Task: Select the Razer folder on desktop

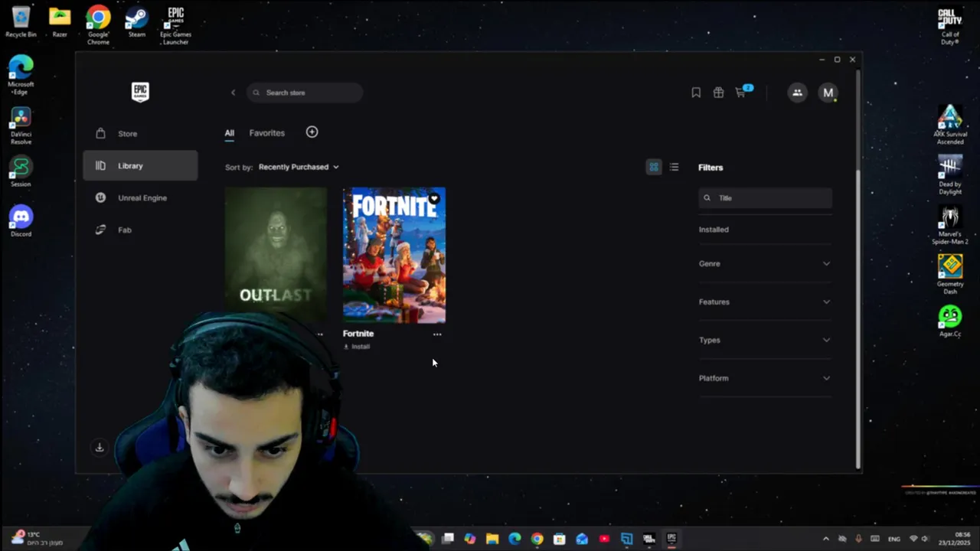Action: [x=60, y=21]
